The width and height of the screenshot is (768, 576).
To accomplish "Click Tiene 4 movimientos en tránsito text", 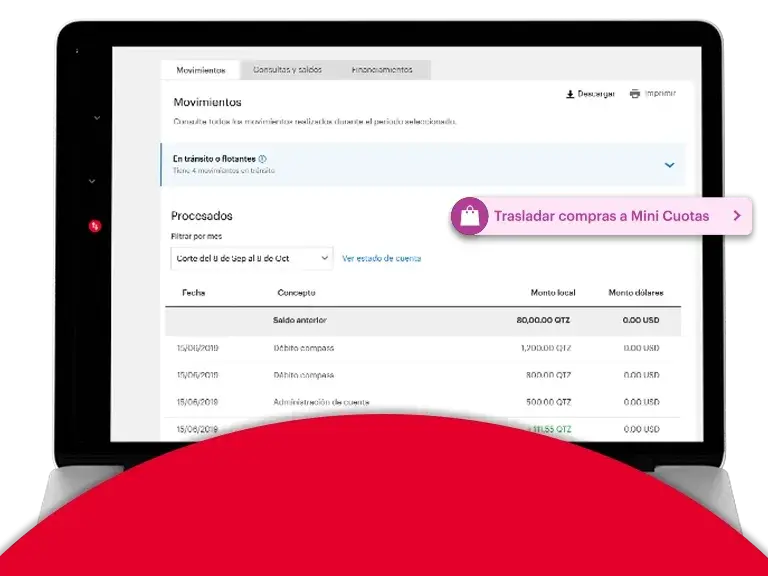I will (x=223, y=170).
